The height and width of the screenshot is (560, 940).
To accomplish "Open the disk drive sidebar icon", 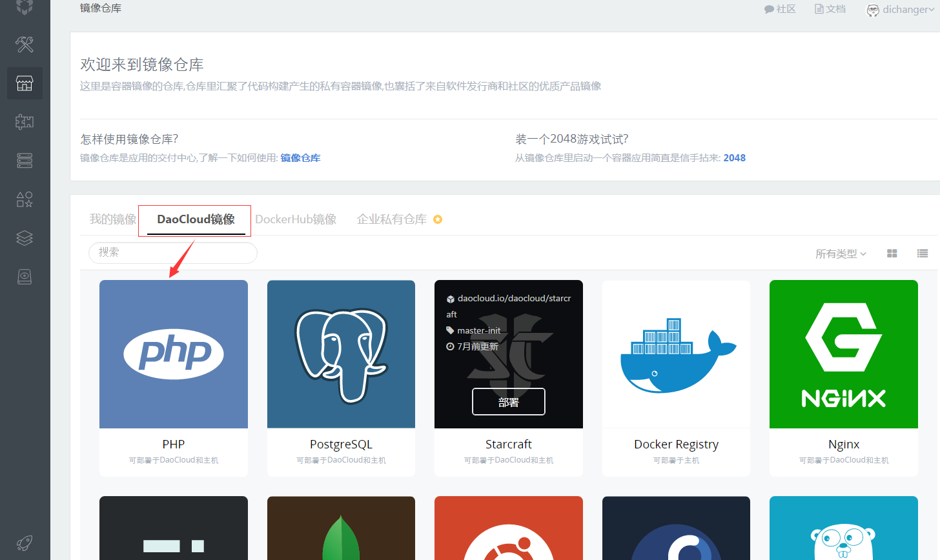I will coord(25,277).
